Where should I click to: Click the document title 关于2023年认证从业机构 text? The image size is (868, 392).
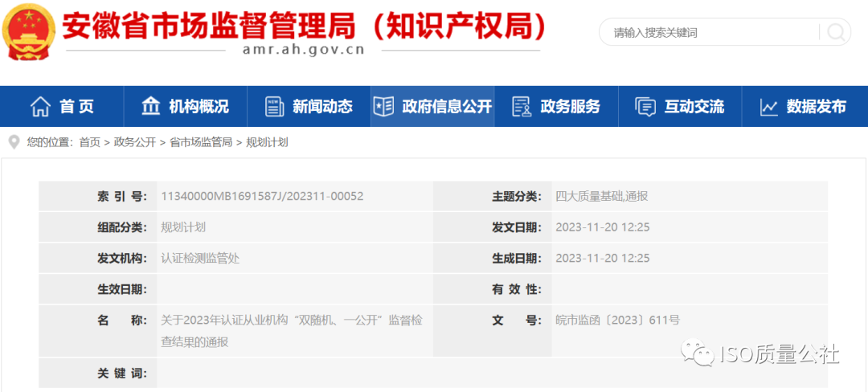pyautogui.click(x=291, y=331)
